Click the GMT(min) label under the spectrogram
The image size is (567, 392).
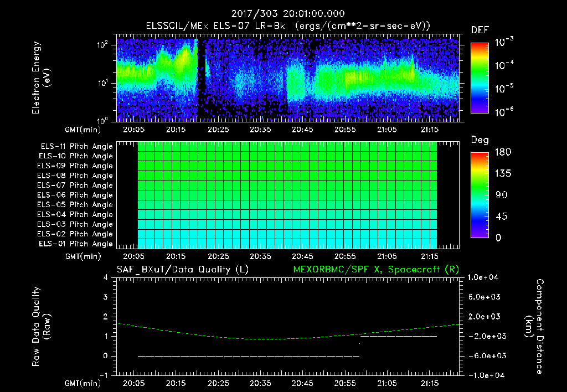[x=83, y=130]
